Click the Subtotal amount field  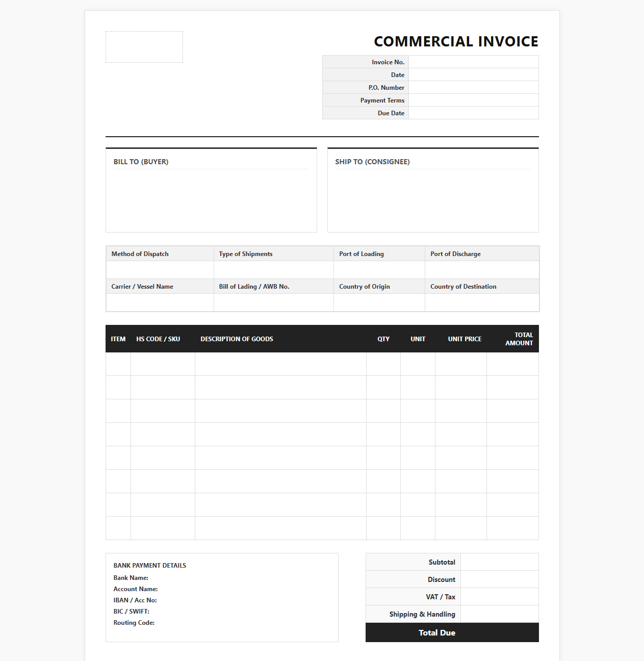[x=500, y=562]
